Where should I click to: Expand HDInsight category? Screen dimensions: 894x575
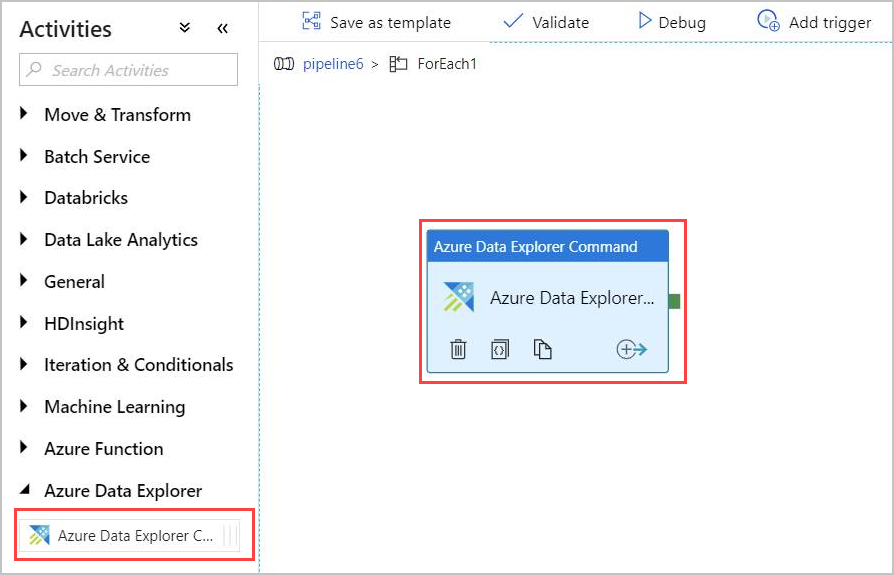(23, 322)
